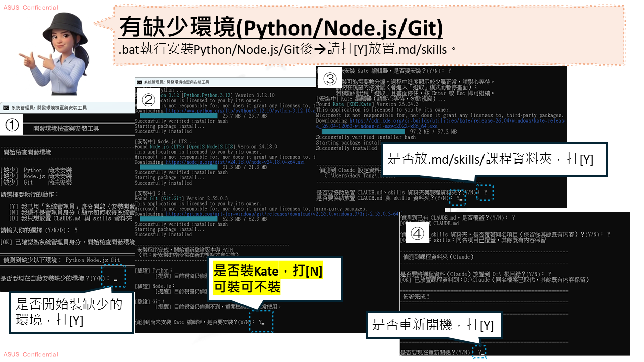Click the '偵測到缺少以下環境: Python Node.js Git' line
The image size is (644, 362).
(x=62, y=260)
